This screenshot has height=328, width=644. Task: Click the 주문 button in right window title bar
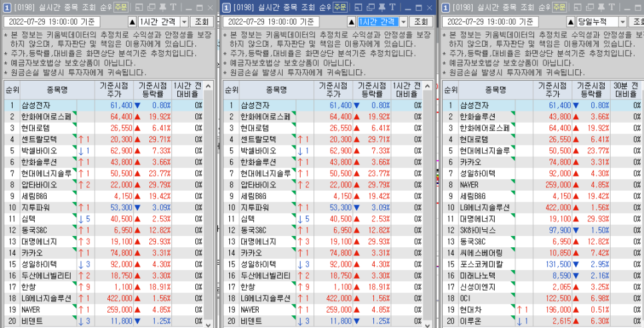pyautogui.click(x=559, y=7)
